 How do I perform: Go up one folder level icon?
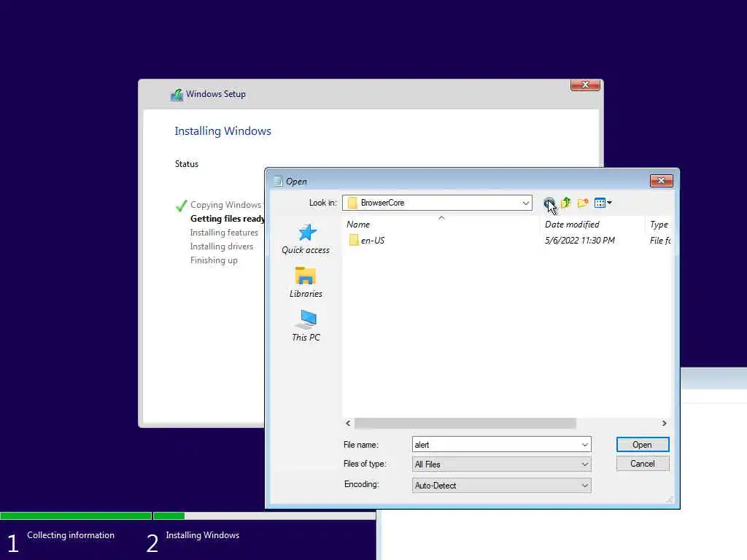pyautogui.click(x=566, y=203)
